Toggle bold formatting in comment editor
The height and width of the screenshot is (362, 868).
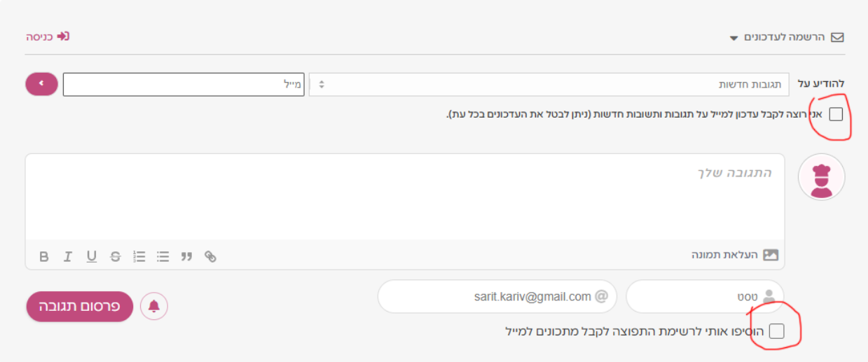pos(44,257)
